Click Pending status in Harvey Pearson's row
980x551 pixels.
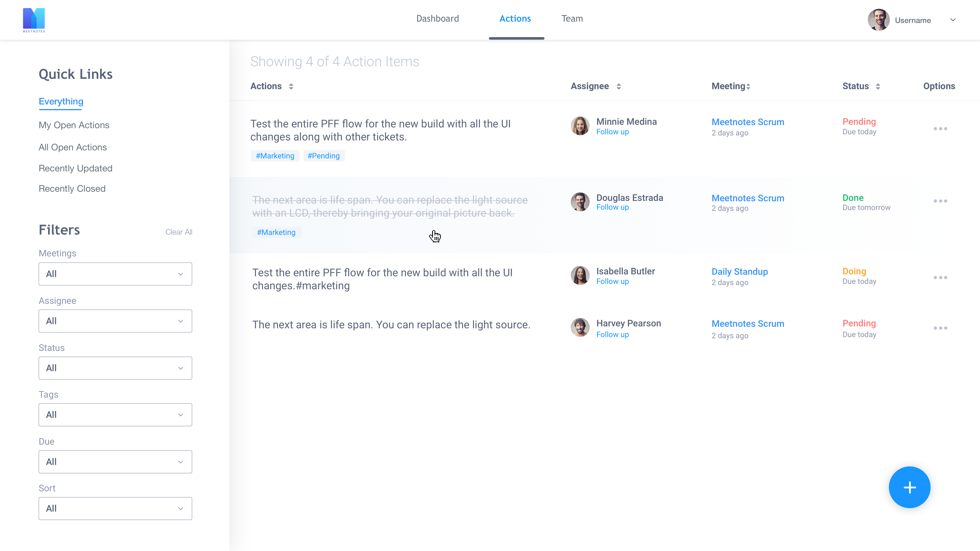[x=859, y=323]
